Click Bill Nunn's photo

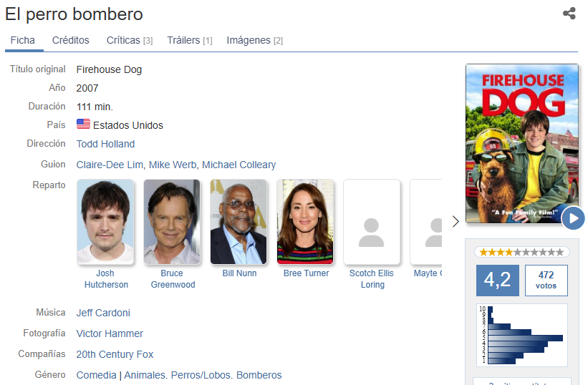238,222
